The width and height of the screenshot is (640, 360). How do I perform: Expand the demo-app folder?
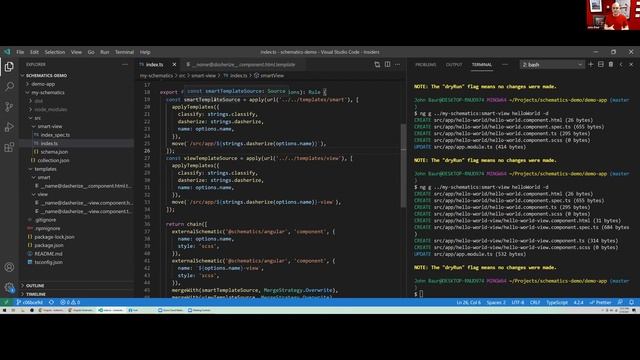(43, 84)
